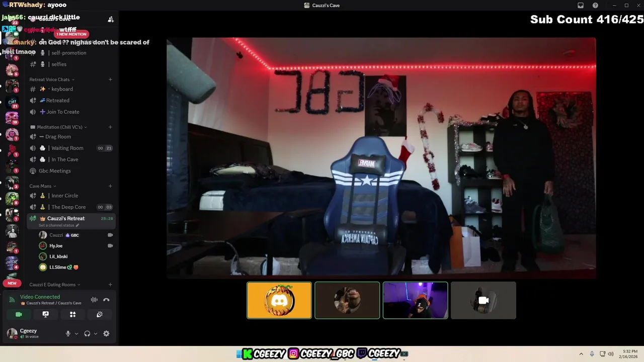Open the Activities launcher button
Screen dimensions: 644x362
click(x=72, y=314)
